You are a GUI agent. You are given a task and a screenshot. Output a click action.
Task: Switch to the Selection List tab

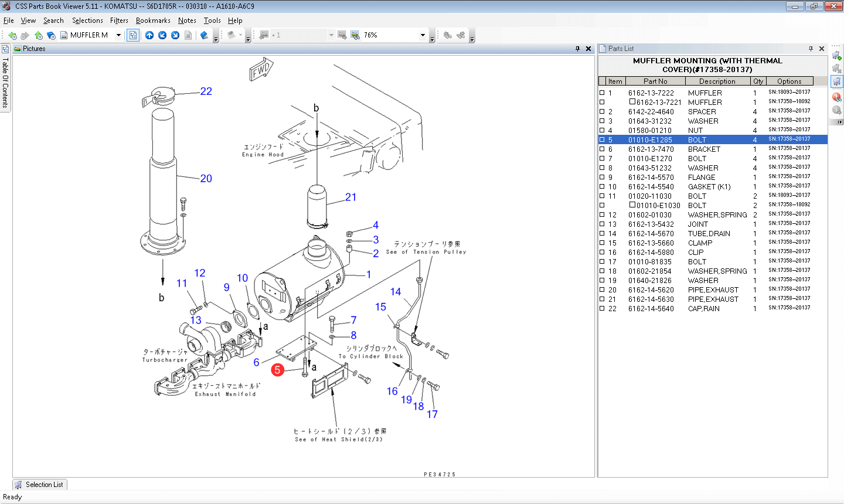pyautogui.click(x=39, y=484)
